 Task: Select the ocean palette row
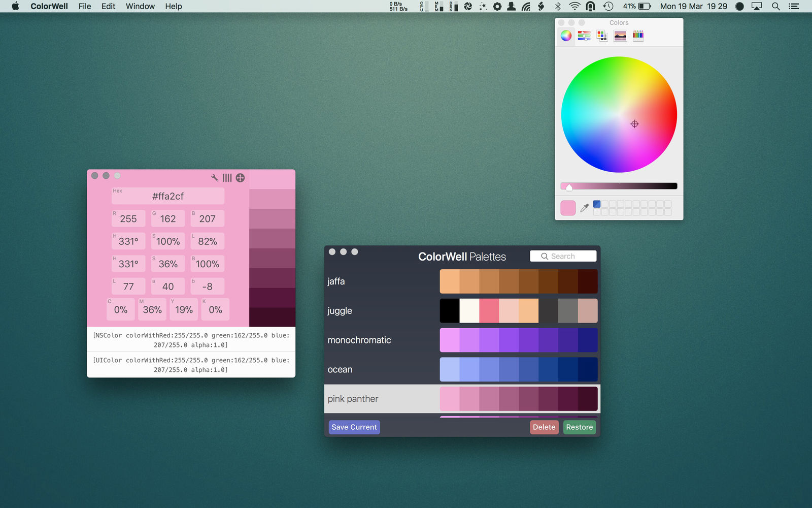click(x=462, y=369)
